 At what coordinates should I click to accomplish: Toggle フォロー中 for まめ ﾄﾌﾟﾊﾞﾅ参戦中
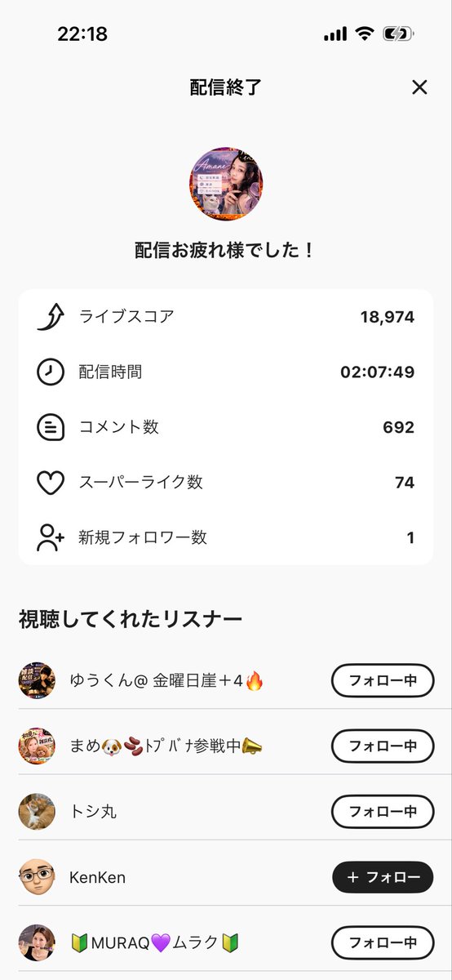[x=383, y=746]
